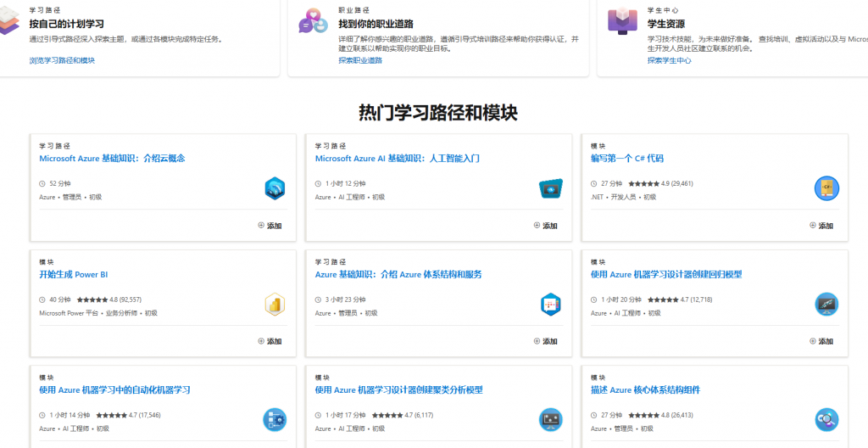The height and width of the screenshot is (448, 868).
Task: Click the 按自己的计划学习 heading
Action: click(x=66, y=25)
